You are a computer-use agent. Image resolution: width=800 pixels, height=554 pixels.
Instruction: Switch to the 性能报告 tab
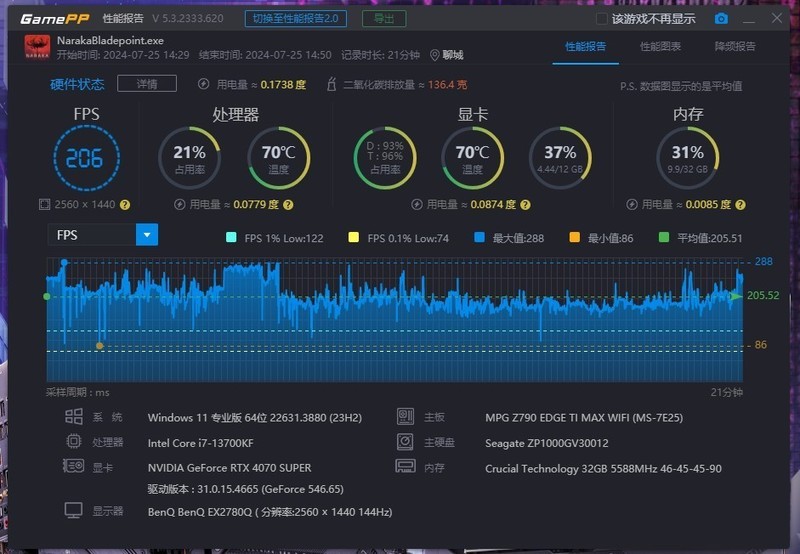[x=586, y=47]
